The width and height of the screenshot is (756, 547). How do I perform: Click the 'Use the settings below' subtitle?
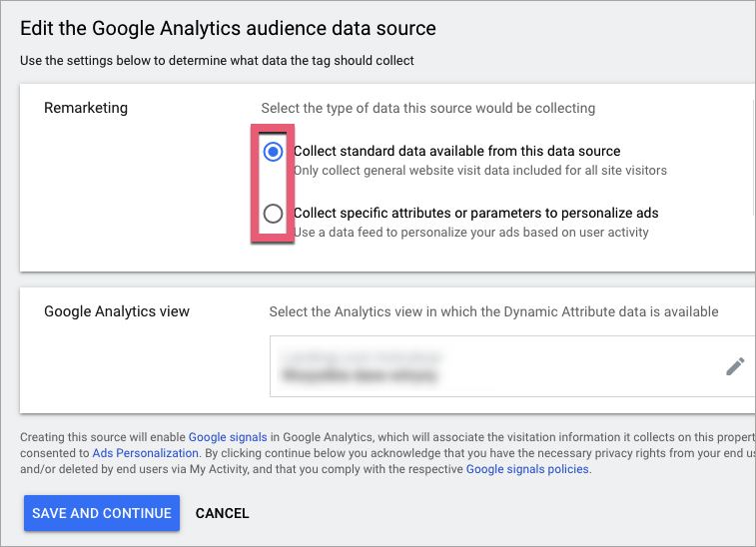click(217, 61)
